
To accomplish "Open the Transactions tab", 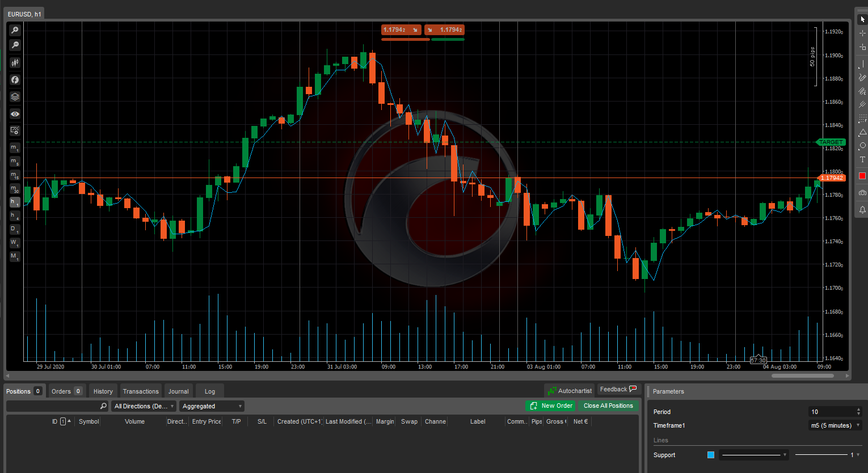I will pyautogui.click(x=141, y=391).
